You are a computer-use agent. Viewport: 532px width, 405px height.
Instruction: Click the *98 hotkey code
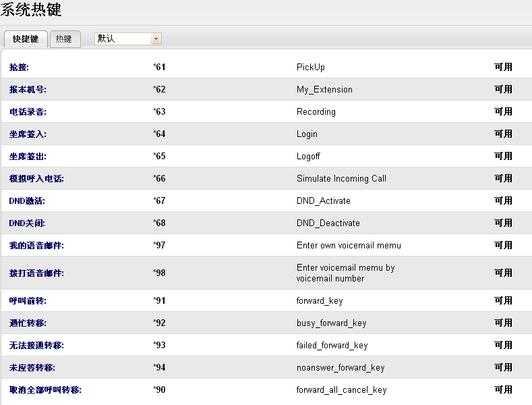coord(159,273)
